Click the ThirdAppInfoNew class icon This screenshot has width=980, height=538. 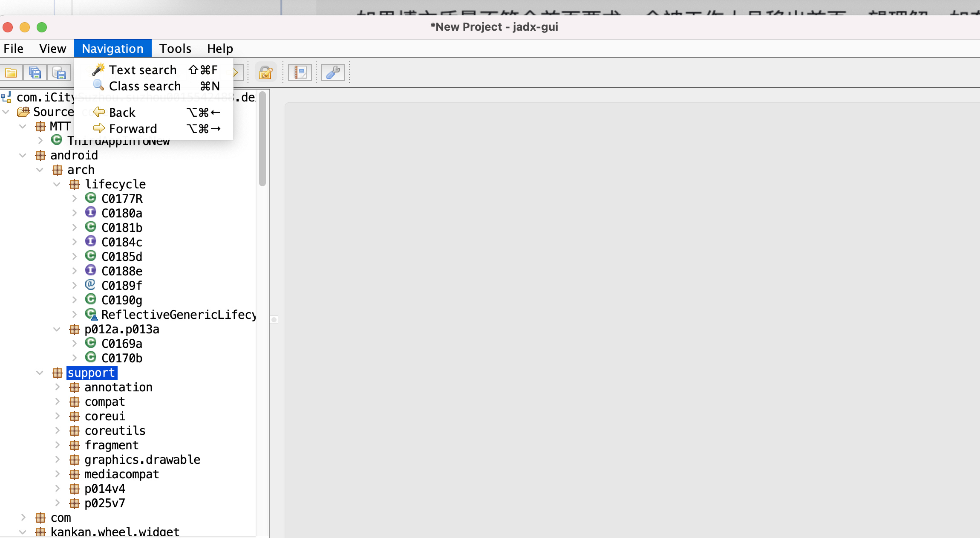(57, 139)
